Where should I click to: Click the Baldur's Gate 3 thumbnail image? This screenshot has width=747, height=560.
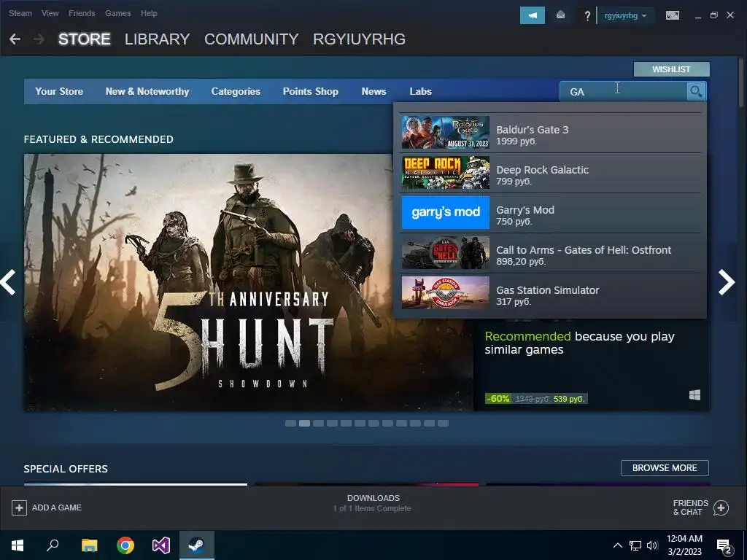pyautogui.click(x=446, y=133)
